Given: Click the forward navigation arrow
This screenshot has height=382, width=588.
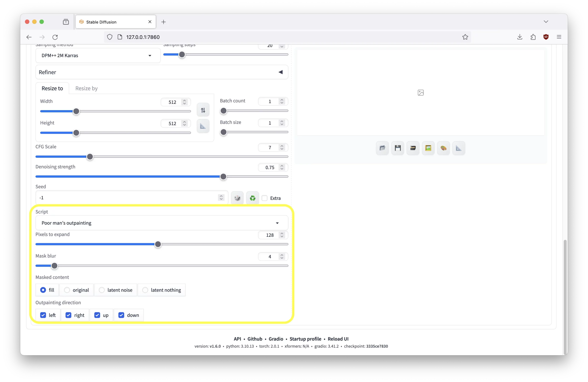Looking at the screenshot, I should point(42,37).
